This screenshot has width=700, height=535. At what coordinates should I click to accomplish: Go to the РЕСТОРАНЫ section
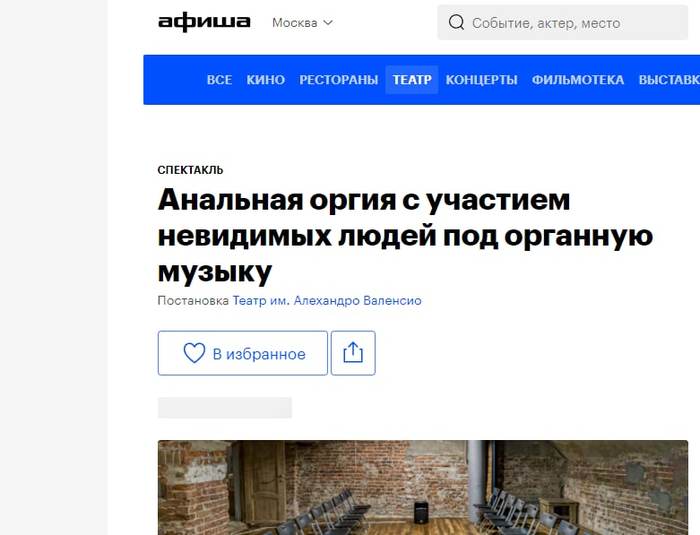click(338, 79)
